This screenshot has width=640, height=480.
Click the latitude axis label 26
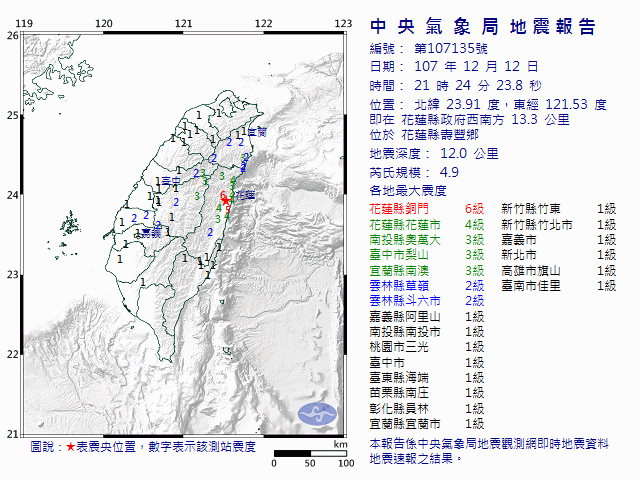tap(12, 36)
